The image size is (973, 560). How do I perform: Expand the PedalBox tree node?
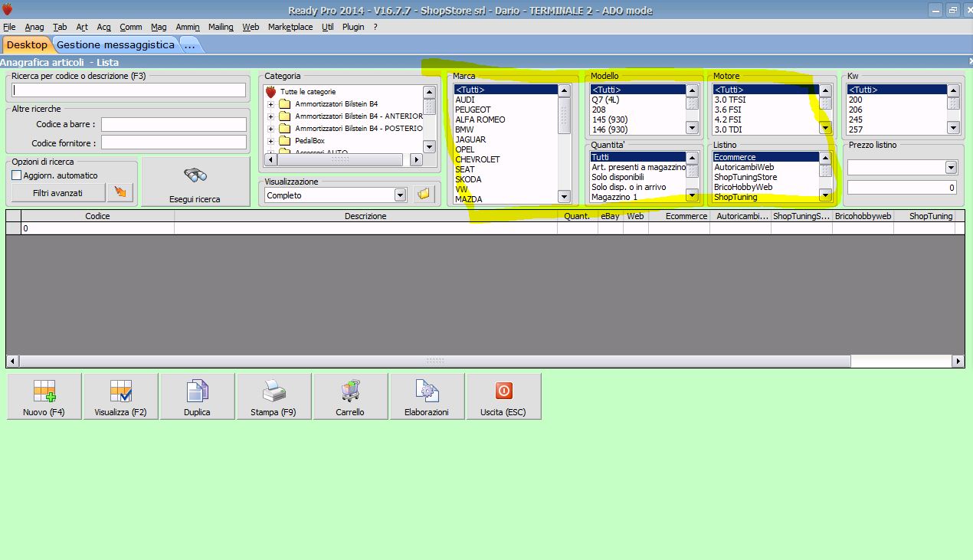(x=270, y=141)
